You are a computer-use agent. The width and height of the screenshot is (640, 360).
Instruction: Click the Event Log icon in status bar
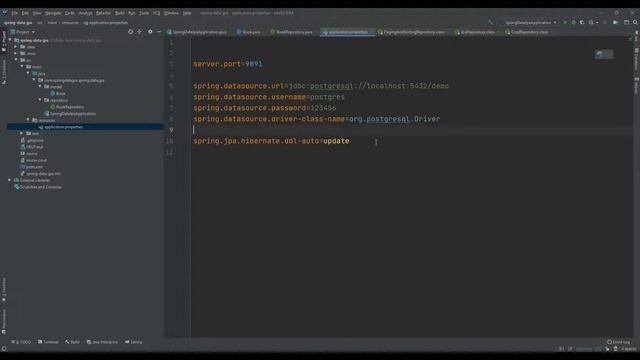[609, 342]
